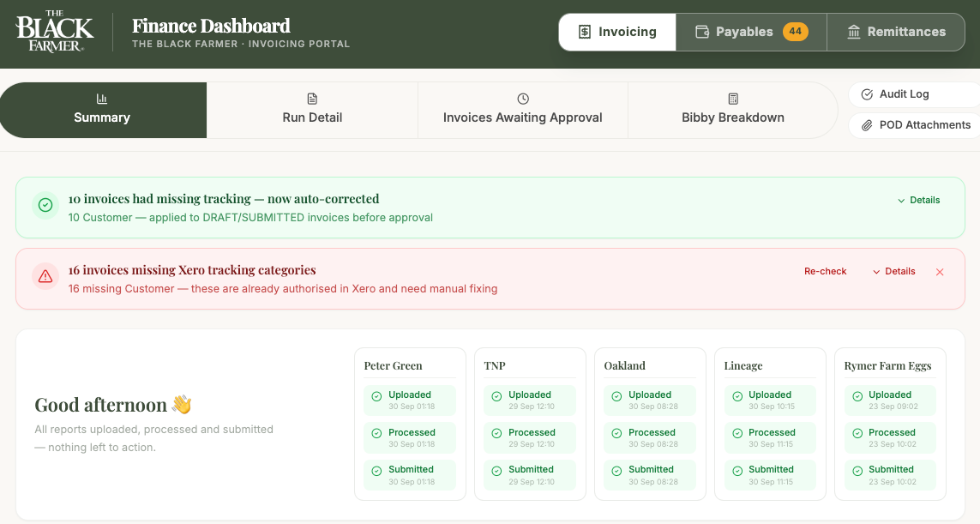The height and width of the screenshot is (524, 980).
Task: Click the Finance Dashboard title
Action: pos(211,26)
